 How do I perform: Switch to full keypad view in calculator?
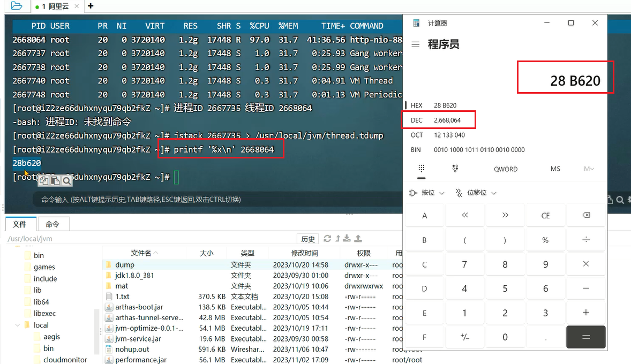[x=422, y=169]
